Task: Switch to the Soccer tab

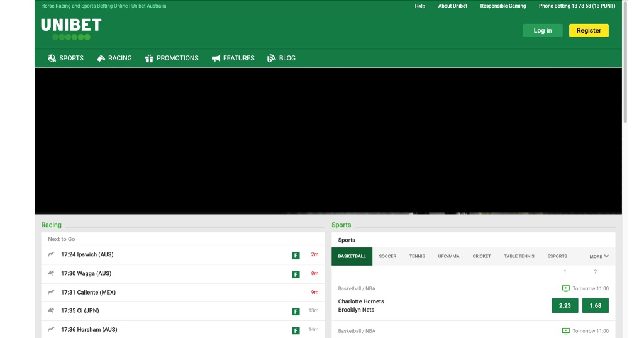Action: click(x=387, y=256)
